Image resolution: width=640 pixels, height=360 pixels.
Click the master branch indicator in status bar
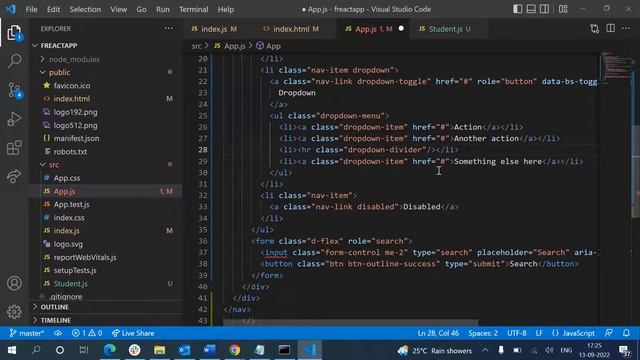(x=27, y=333)
